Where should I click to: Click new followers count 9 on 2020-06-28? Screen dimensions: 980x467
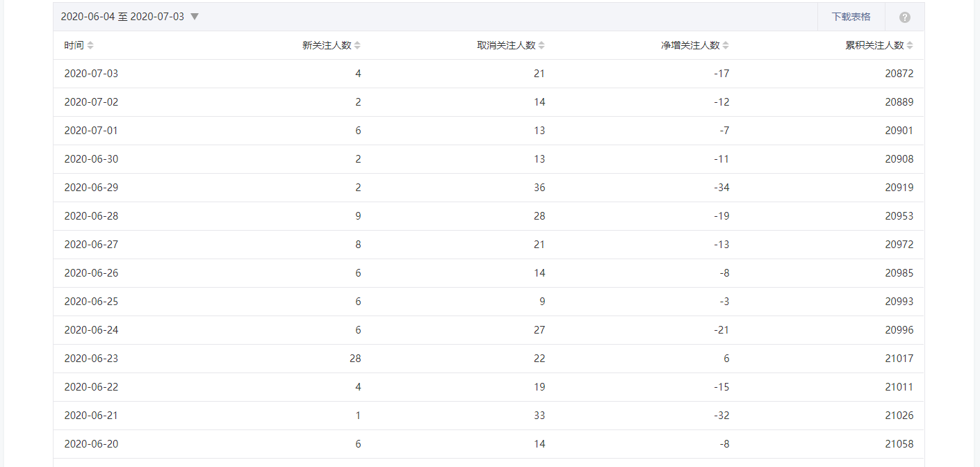click(358, 216)
